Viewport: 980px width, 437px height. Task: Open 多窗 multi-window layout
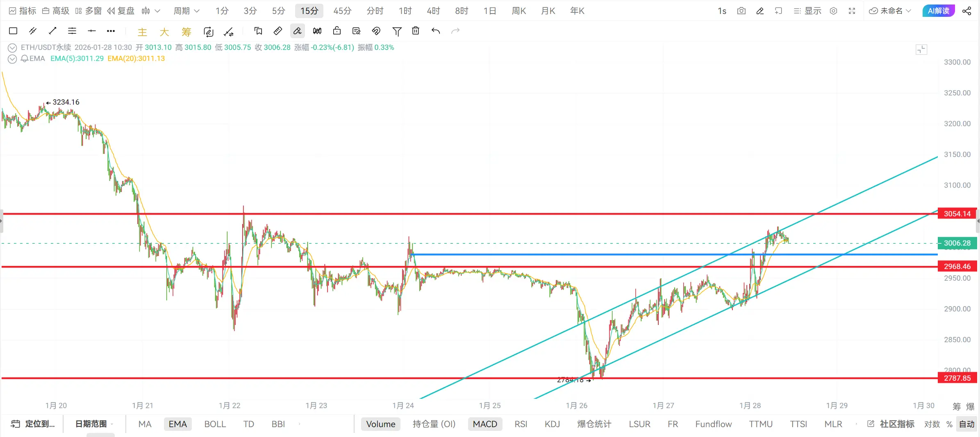(88, 11)
